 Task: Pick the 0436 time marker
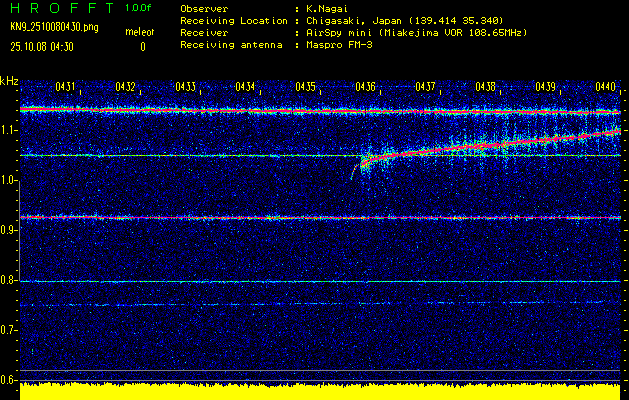pyautogui.click(x=366, y=87)
